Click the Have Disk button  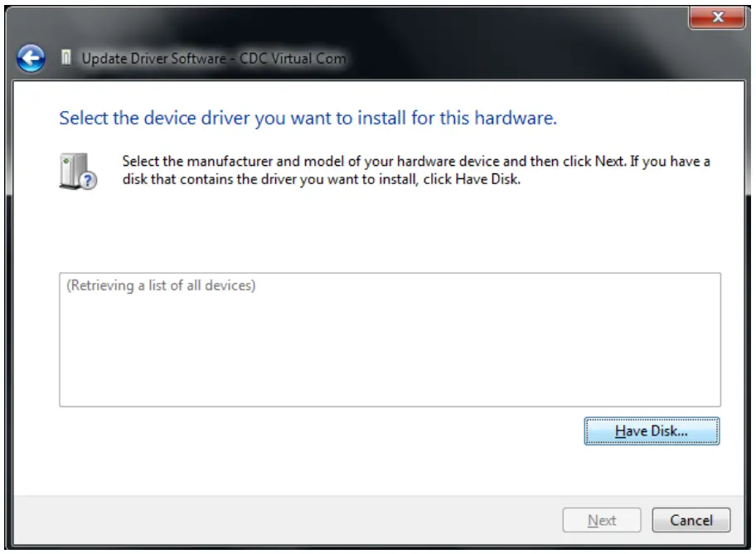tap(652, 431)
